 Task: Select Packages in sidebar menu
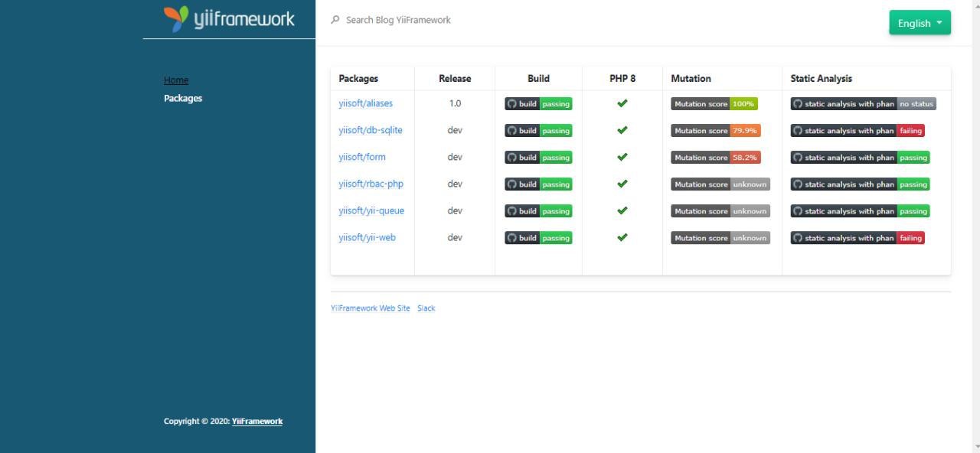pos(183,98)
